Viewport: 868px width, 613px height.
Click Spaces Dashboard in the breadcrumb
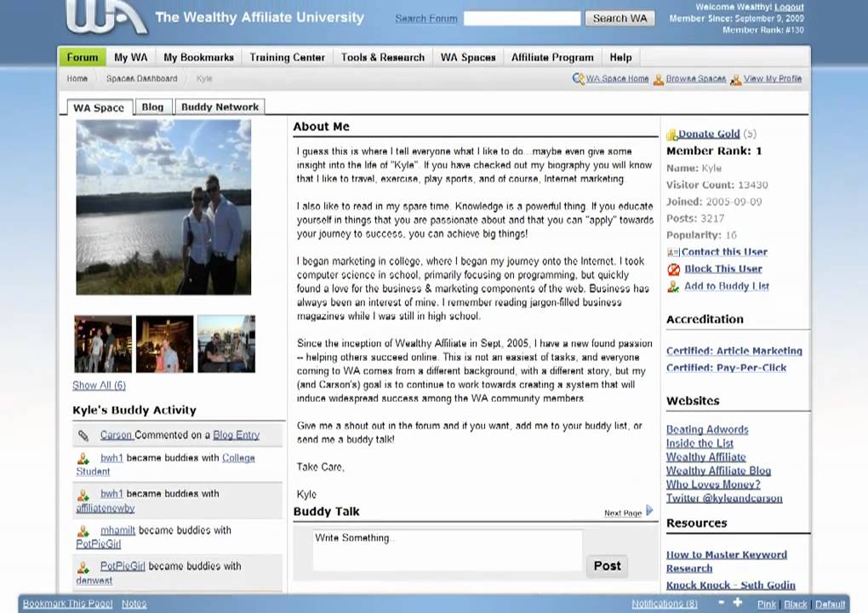click(142, 78)
